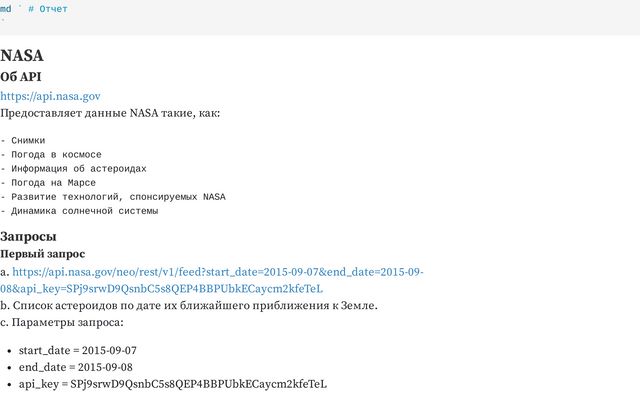Click the "NASA" main heading
Image resolution: width=640 pixels, height=400 pixels.
[22, 56]
